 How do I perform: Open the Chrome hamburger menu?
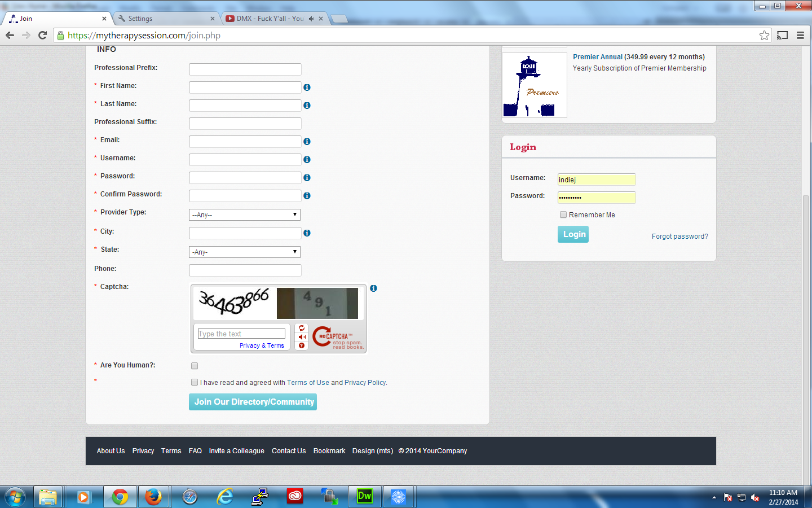[x=800, y=36]
